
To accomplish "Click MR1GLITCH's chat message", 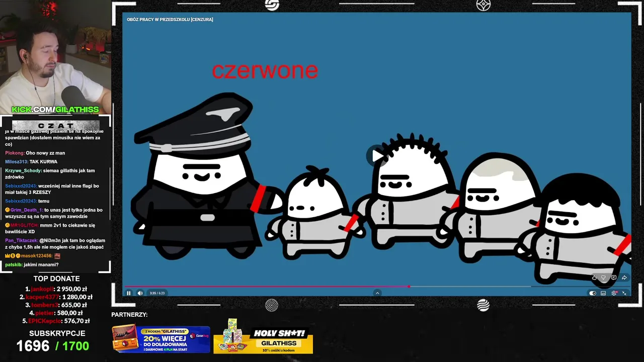I will pos(50,228).
